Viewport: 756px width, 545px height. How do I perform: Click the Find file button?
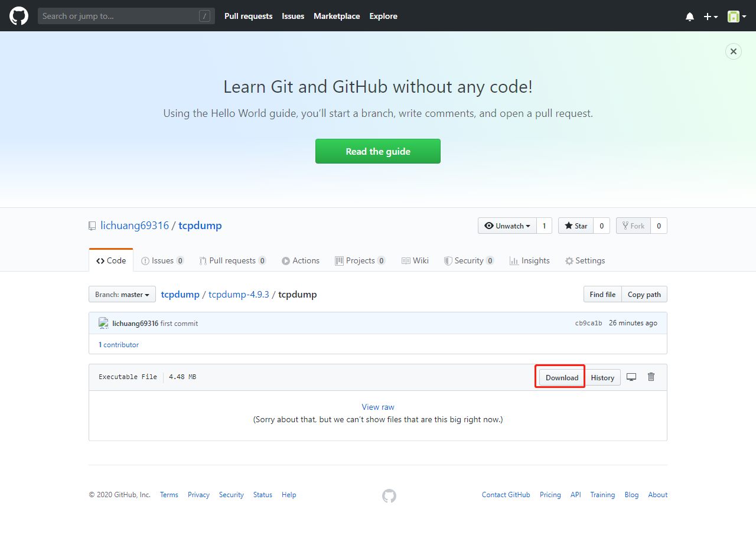pos(602,294)
